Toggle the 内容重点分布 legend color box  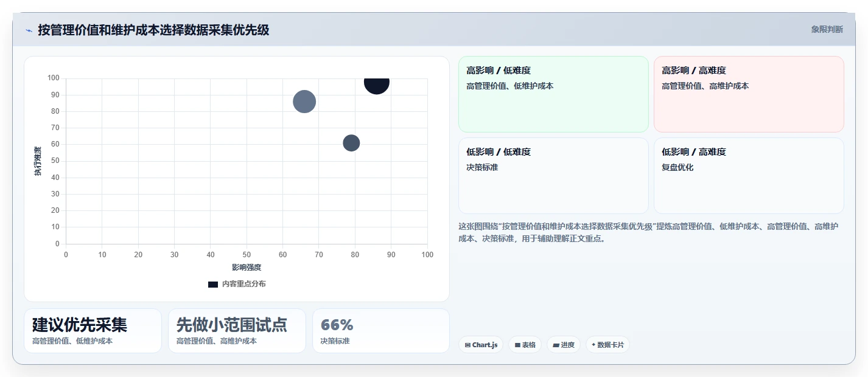point(213,284)
